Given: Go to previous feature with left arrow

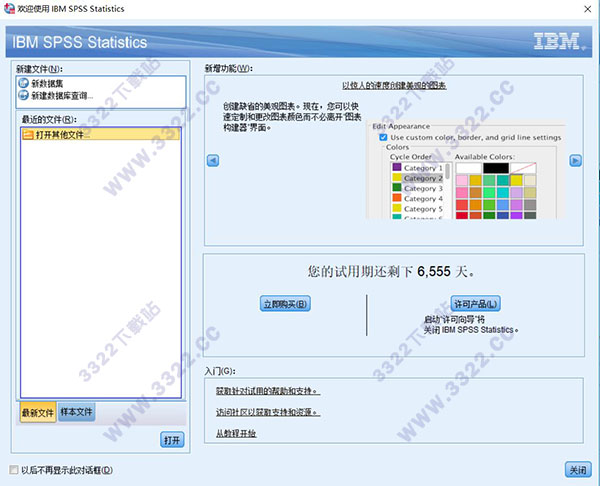Looking at the screenshot, I should point(213,160).
